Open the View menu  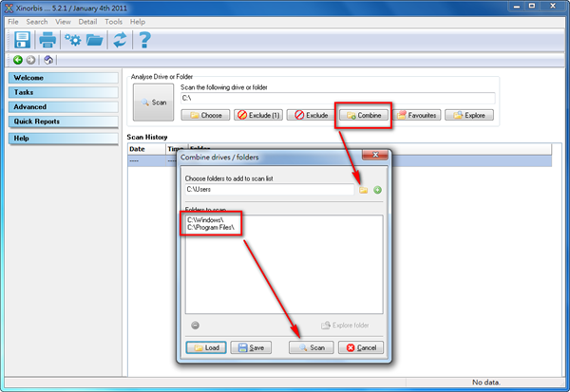[x=63, y=22]
